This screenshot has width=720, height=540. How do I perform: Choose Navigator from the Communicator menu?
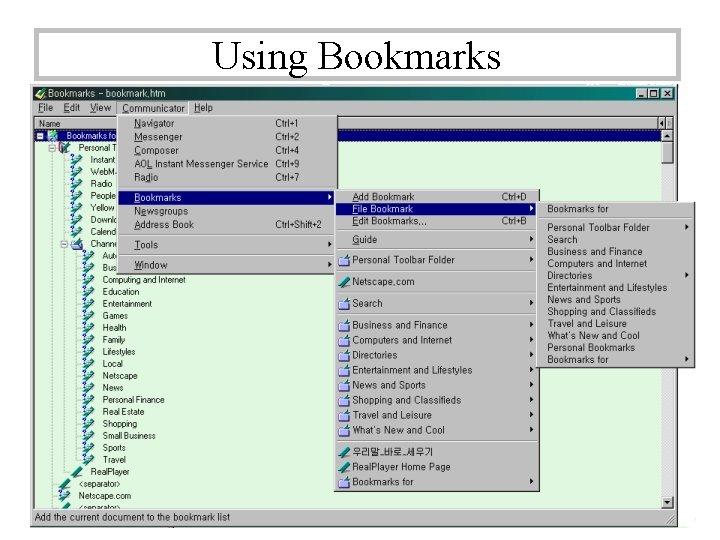tap(227, 123)
